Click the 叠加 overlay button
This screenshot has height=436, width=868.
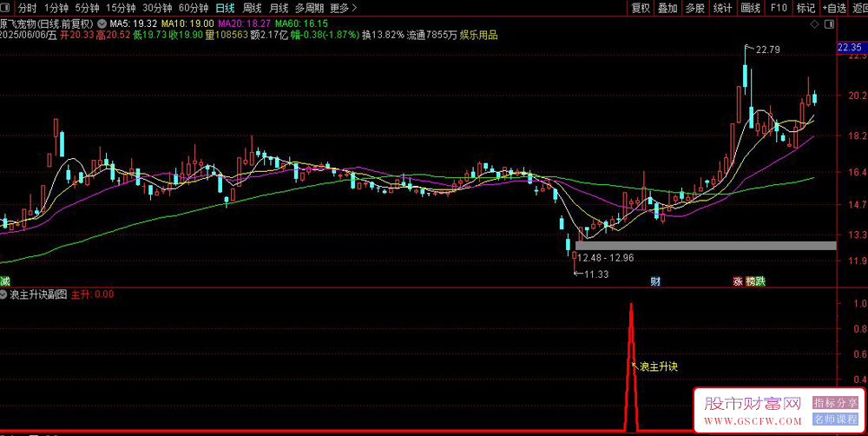click(x=667, y=8)
